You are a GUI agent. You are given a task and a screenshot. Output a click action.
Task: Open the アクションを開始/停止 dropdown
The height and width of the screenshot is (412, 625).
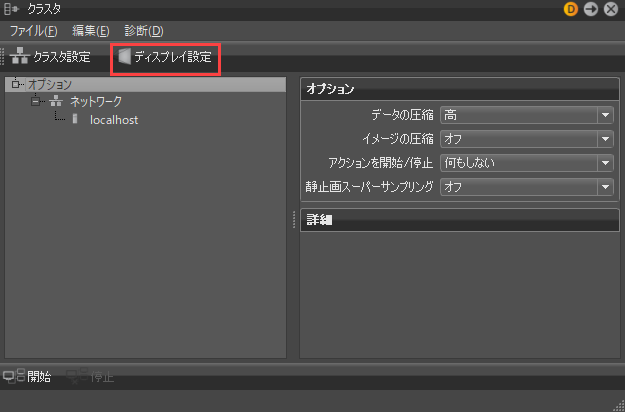pyautogui.click(x=527, y=163)
